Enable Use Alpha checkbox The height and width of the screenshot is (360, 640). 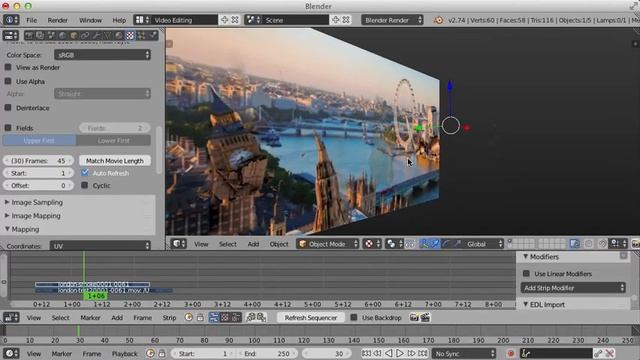[x=8, y=81]
